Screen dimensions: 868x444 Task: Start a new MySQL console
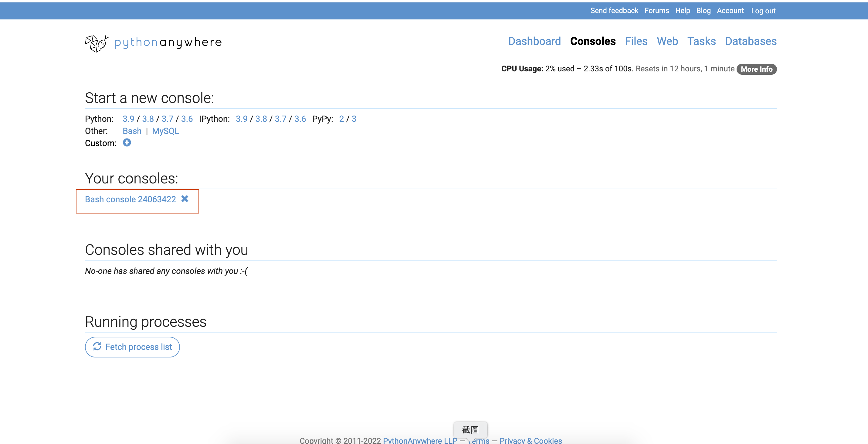click(165, 131)
